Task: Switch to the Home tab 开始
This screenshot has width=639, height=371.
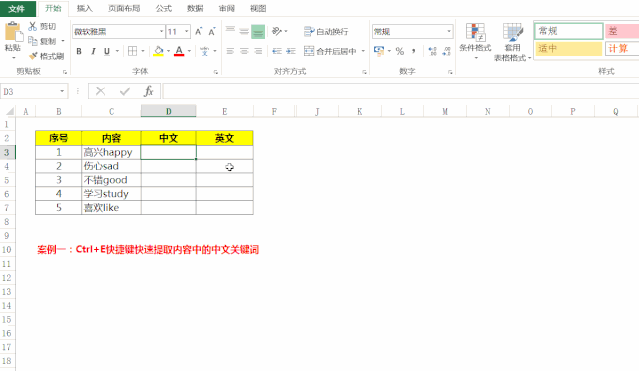Action: [53, 9]
